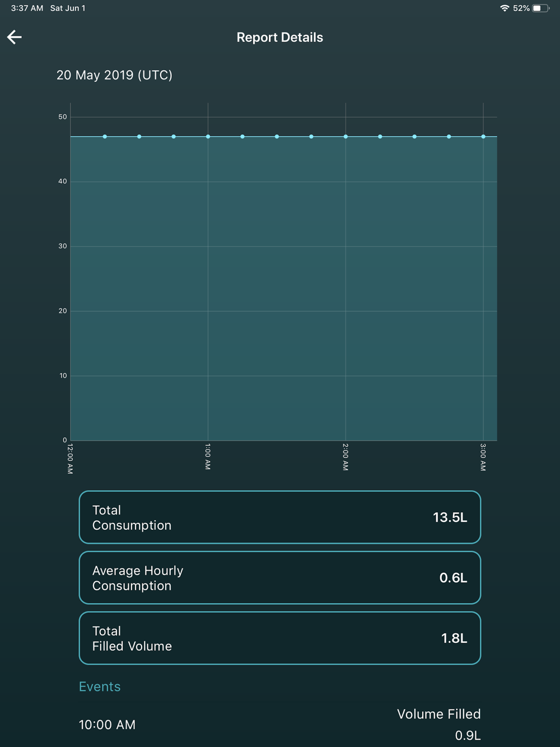The height and width of the screenshot is (747, 560).
Task: Tap the Volume Filled 0.9L value
Action: 468,735
